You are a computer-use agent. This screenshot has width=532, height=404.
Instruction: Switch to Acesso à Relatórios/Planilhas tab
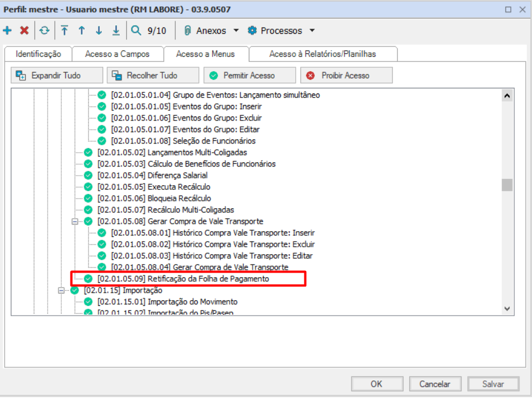coord(322,54)
